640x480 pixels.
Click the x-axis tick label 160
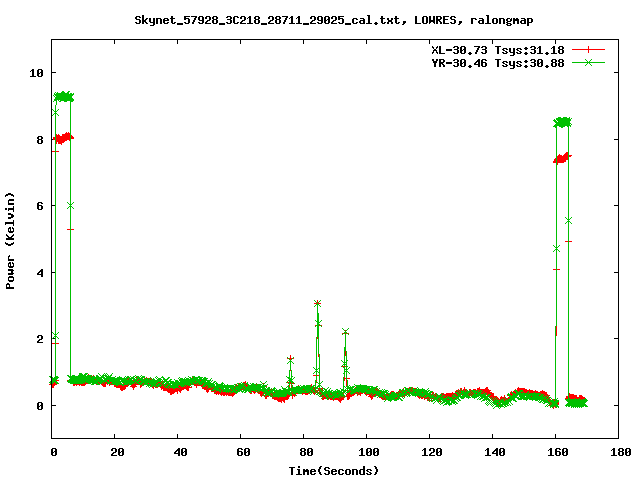(x=558, y=452)
